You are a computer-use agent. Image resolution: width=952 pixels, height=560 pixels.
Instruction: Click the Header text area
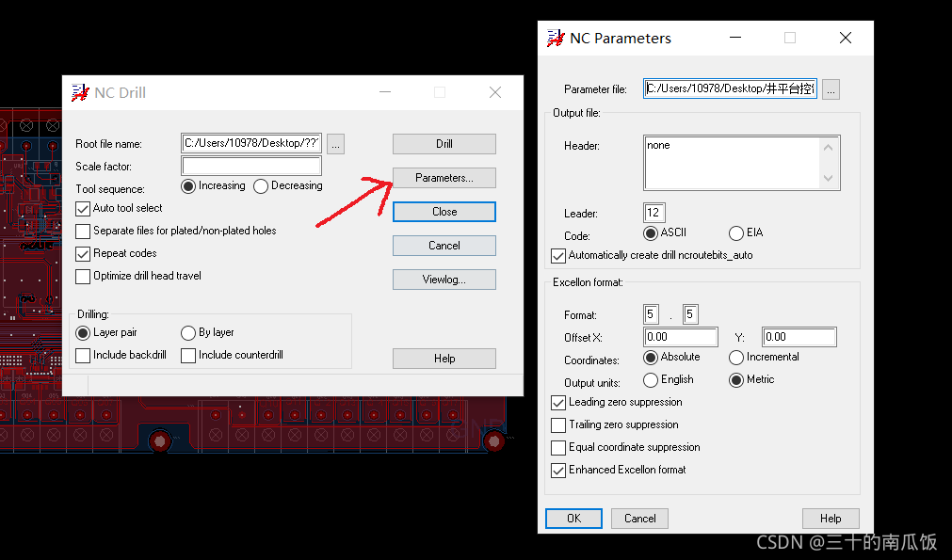tap(732, 163)
